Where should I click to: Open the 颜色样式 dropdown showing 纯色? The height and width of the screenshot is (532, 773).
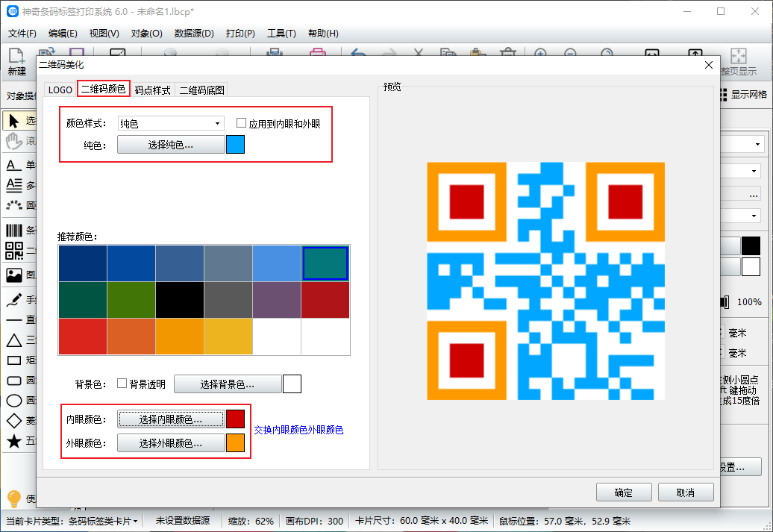[171, 123]
